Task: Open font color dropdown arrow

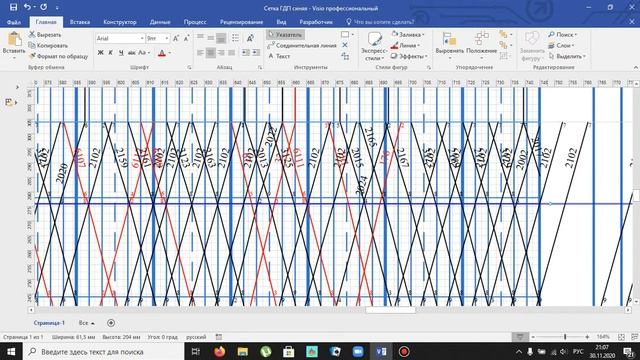Action: (x=170, y=53)
